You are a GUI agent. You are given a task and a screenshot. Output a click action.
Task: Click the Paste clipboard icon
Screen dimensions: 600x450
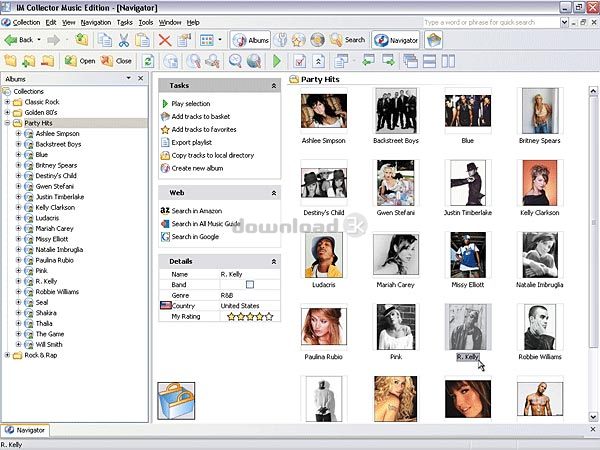(142, 40)
